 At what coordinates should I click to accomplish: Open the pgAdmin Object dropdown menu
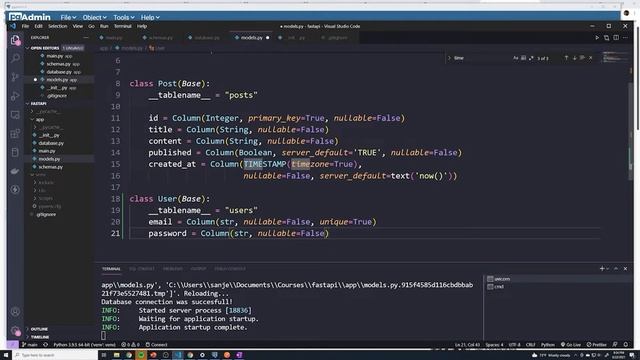(x=94, y=18)
